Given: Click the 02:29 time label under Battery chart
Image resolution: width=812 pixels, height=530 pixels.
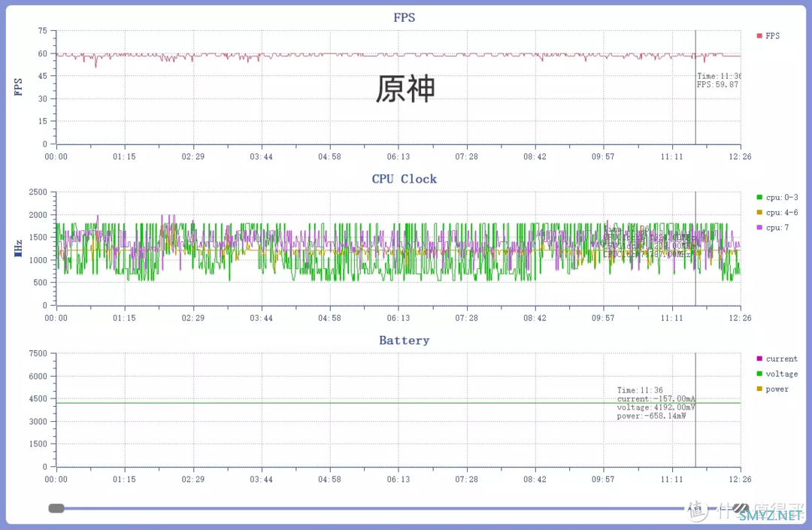Looking at the screenshot, I should [192, 480].
